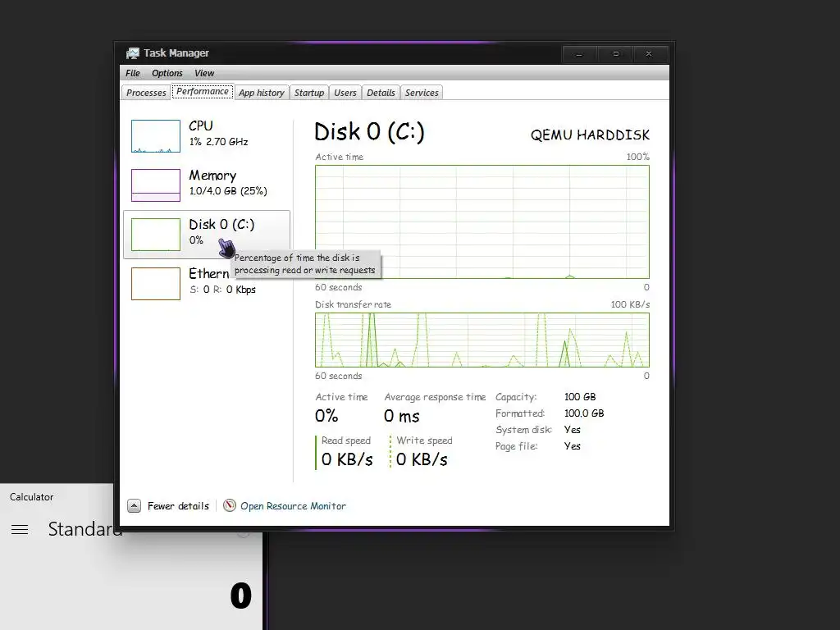This screenshot has width=840, height=630.
Task: Click the Calculator window title
Action: [x=32, y=497]
